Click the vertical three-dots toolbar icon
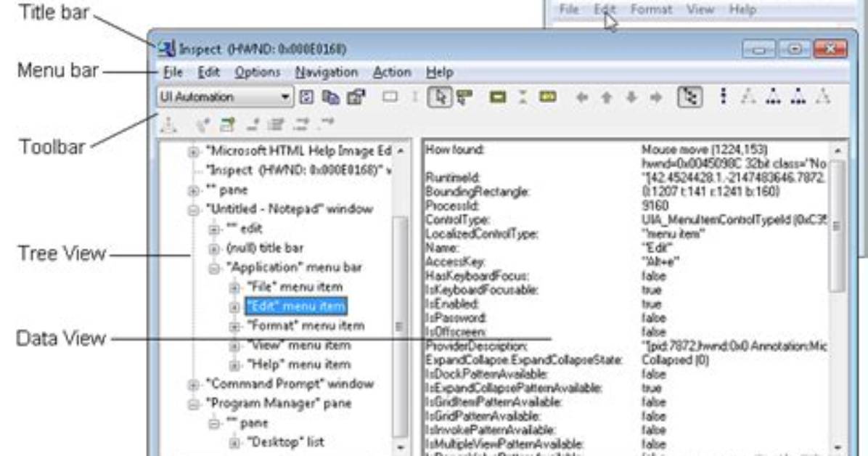 point(723,97)
